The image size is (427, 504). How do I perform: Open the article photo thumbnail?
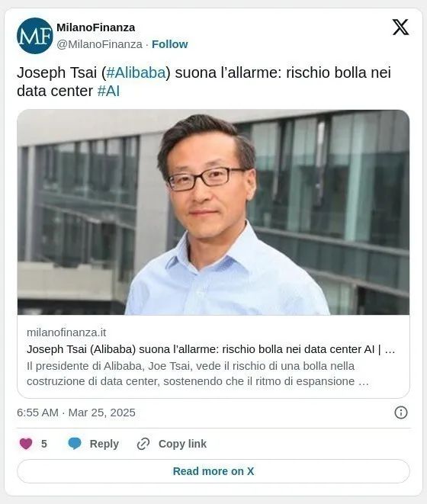pyautogui.click(x=213, y=212)
